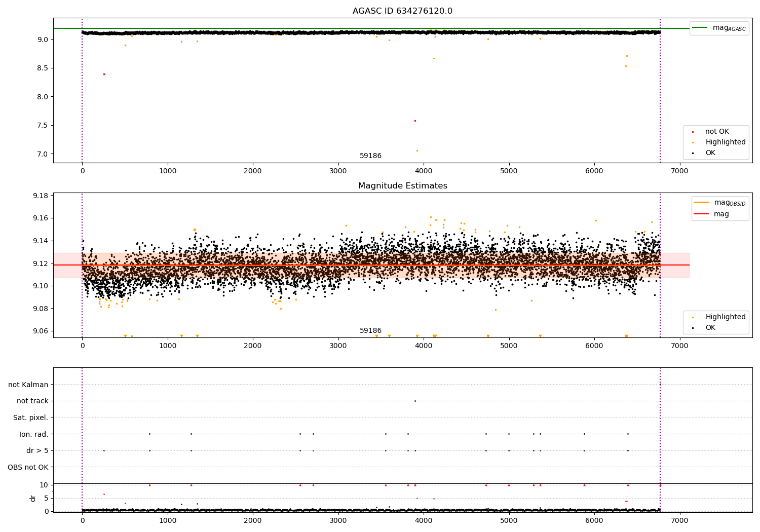Click the '9.16' y-tick in Magnitude Estimates

40,218
